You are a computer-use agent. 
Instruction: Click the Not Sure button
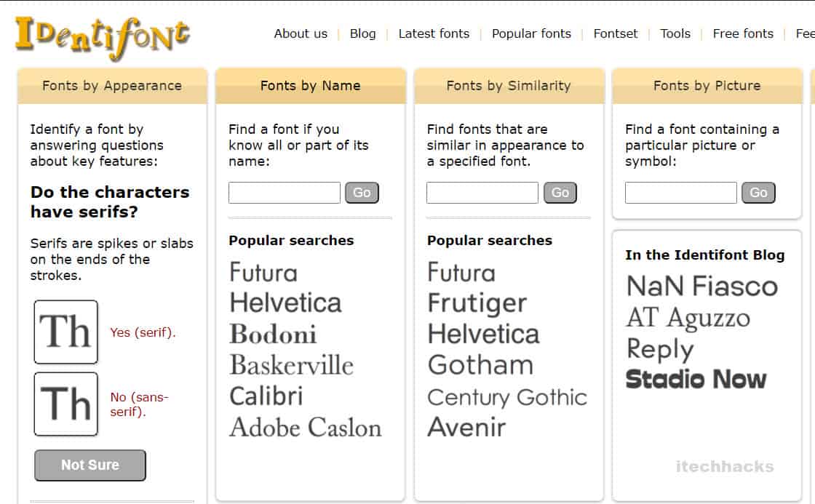click(90, 465)
